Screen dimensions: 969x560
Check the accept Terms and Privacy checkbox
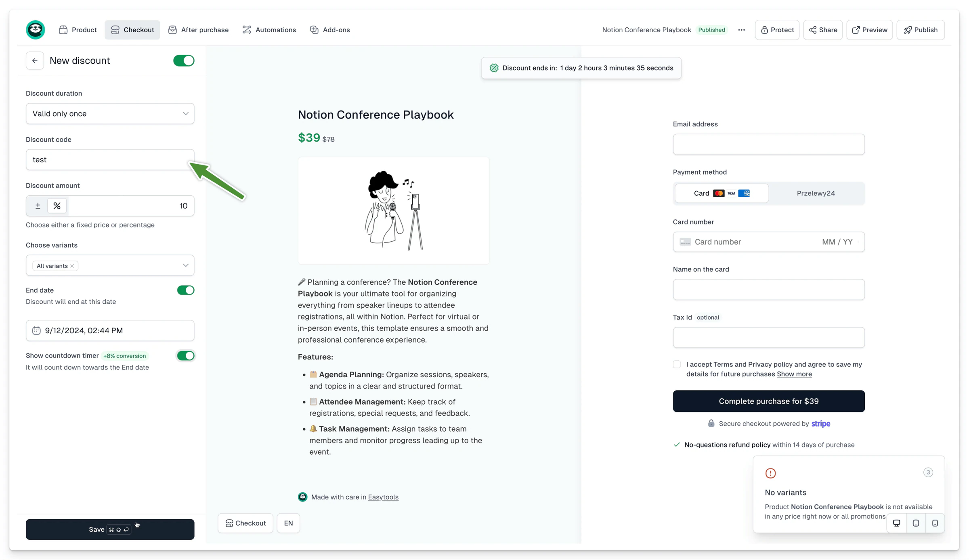click(677, 364)
